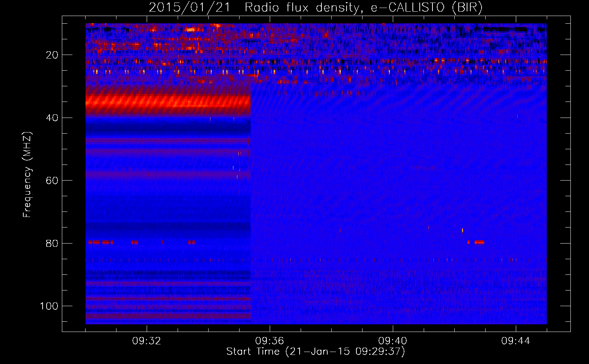Click the 60 frequency tick label
The image size is (589, 364).
(52, 181)
